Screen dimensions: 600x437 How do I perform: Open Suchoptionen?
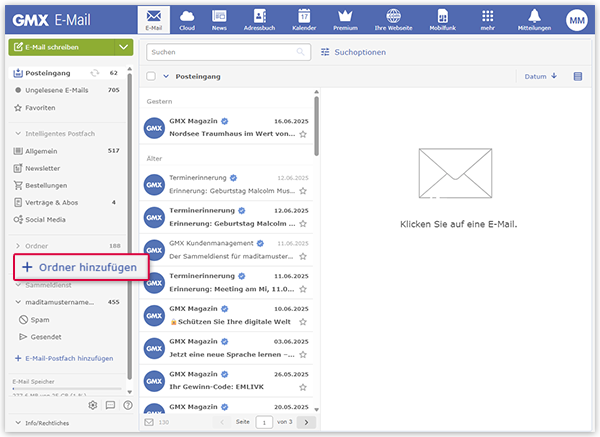(x=353, y=52)
